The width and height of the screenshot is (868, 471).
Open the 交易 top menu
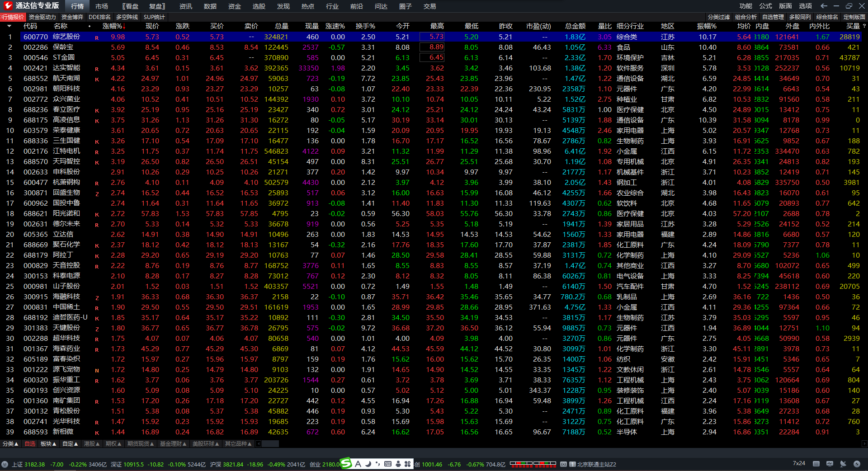click(430, 6)
